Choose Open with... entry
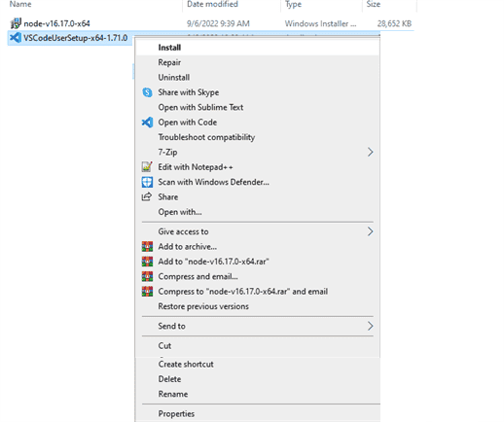The image size is (504, 422). 258,212
